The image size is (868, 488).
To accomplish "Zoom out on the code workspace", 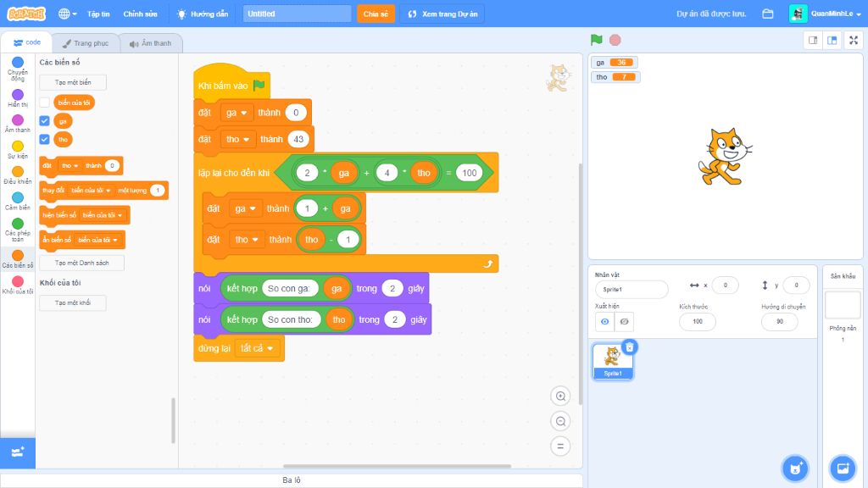I will [x=560, y=421].
